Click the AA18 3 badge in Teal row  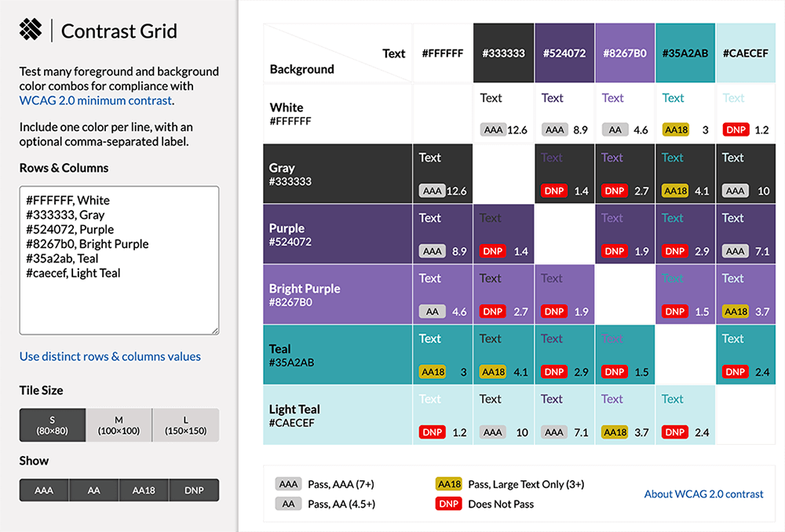[x=431, y=372]
